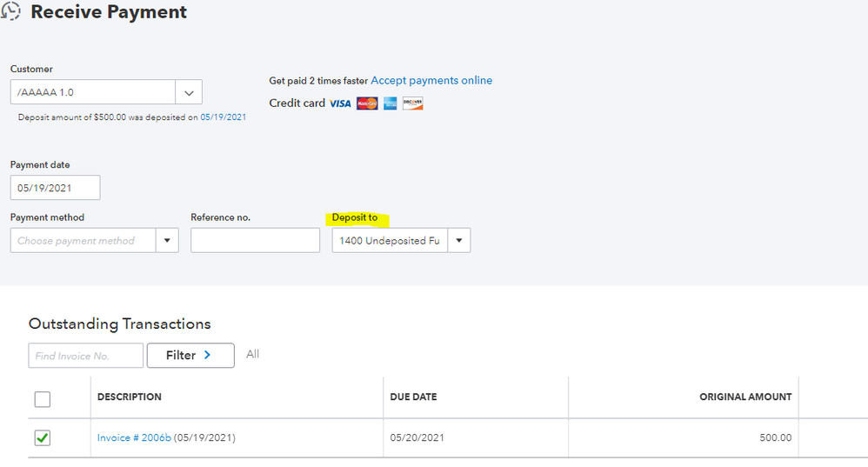Screen dimensions: 868x467
Task: Click the Filter button
Action: (190, 355)
